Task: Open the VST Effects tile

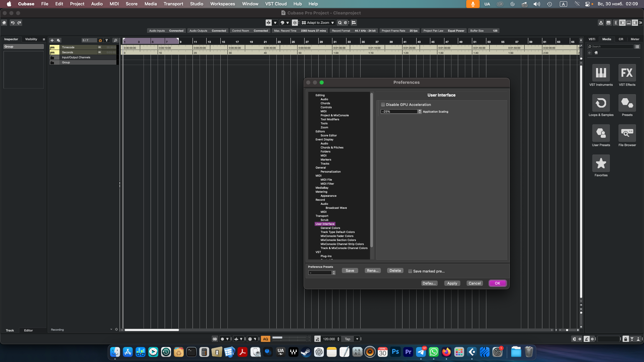Action: click(627, 73)
